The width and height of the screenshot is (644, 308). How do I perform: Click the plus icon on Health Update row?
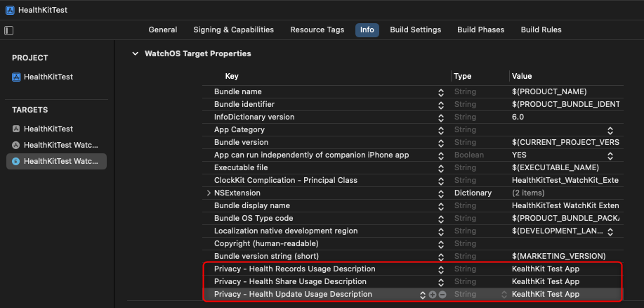coord(432,294)
